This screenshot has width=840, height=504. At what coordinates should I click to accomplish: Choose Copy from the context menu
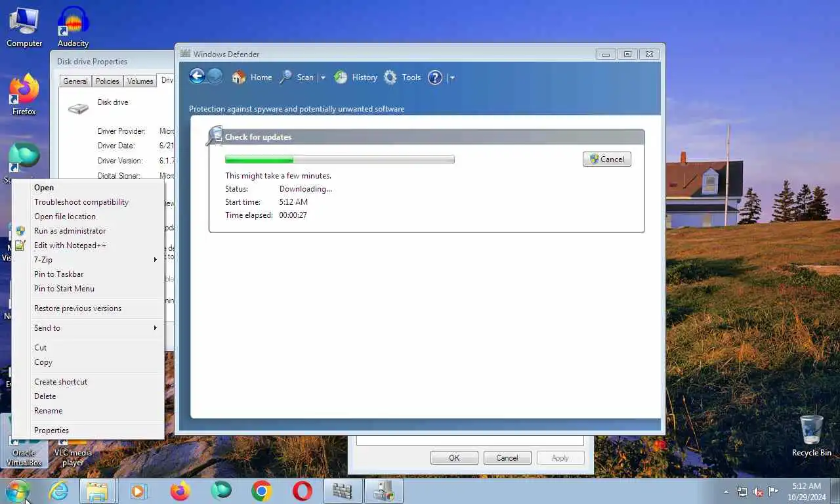[88, 362]
